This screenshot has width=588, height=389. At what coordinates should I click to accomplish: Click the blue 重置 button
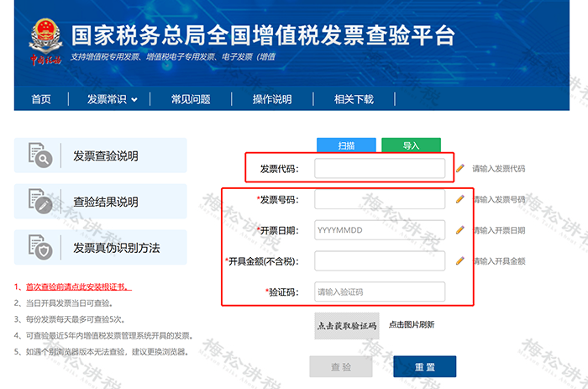click(x=425, y=366)
